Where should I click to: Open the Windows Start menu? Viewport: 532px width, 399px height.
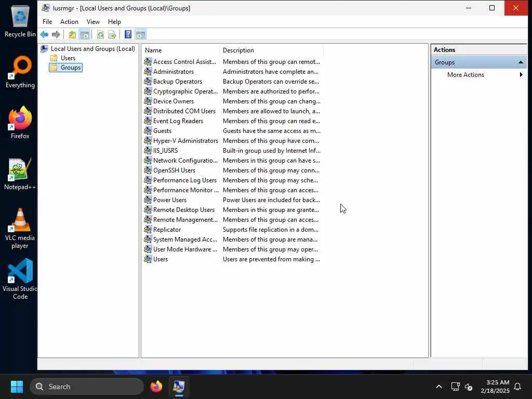pos(17,387)
